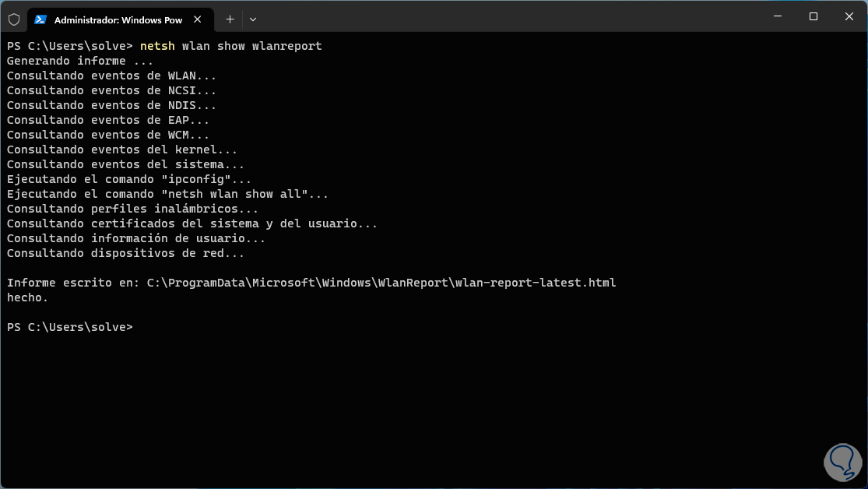
Task: Minimize the terminal window
Action: pyautogui.click(x=777, y=16)
